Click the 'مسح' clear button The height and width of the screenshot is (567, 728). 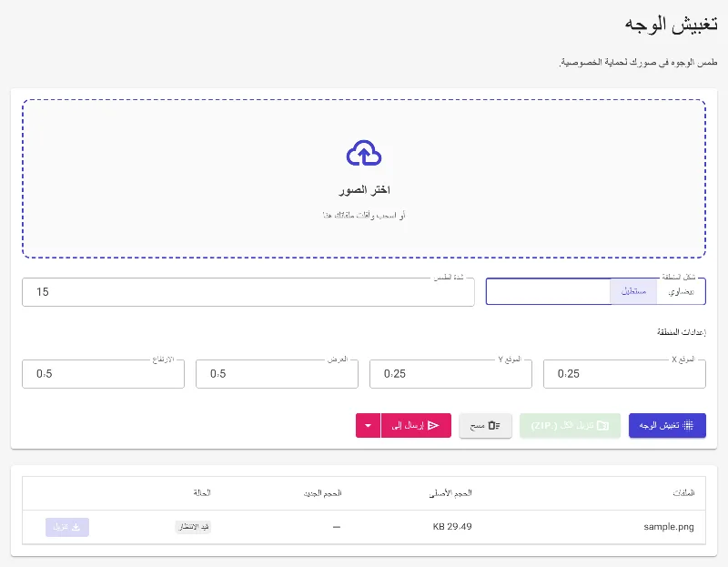[486, 425]
